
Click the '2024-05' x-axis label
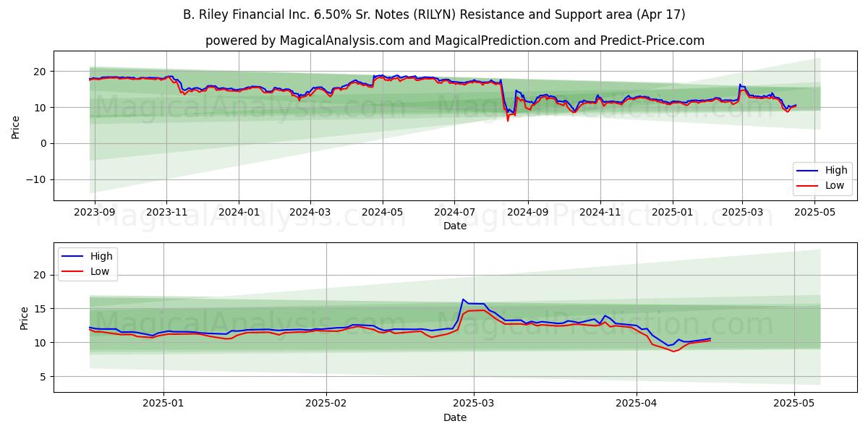click(x=382, y=212)
